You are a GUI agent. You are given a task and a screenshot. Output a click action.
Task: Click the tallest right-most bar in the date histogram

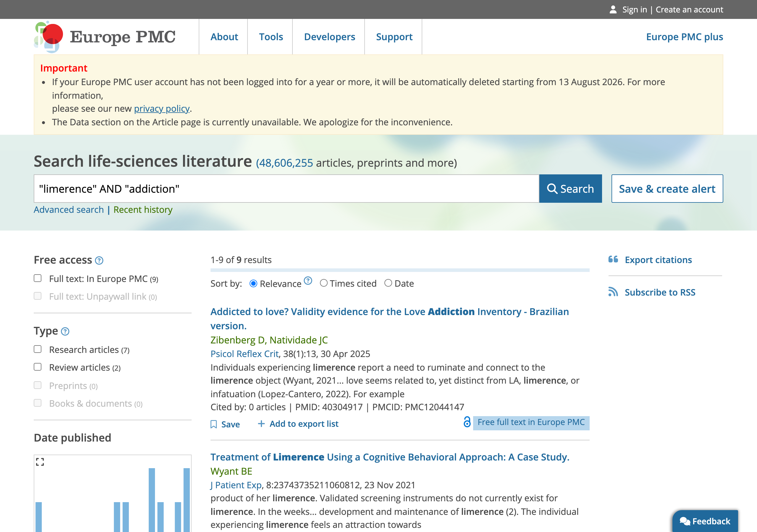187,500
